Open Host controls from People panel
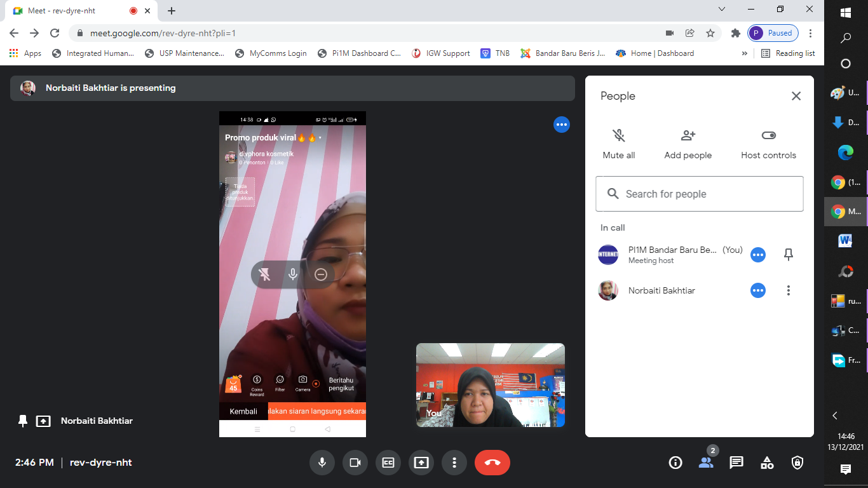The height and width of the screenshot is (488, 868). pos(768,144)
